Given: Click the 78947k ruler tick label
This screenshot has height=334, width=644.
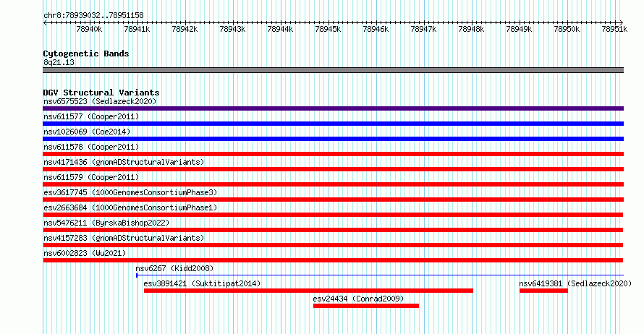Looking at the screenshot, I should click(x=423, y=29).
